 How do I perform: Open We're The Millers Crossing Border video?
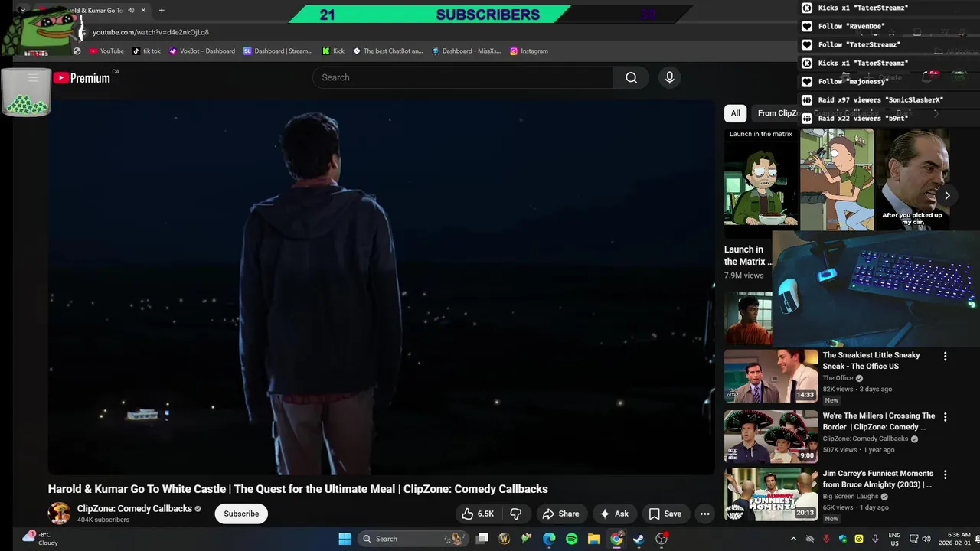point(879,422)
